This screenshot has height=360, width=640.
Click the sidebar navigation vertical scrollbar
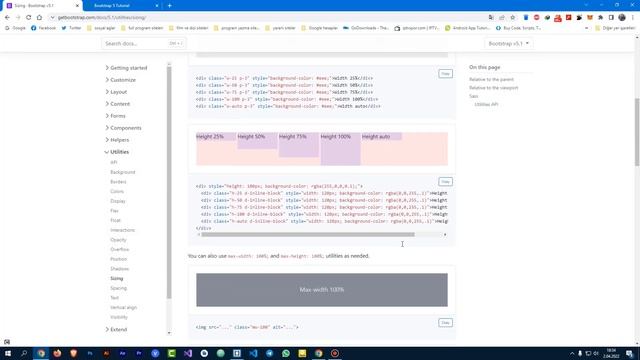(169, 182)
